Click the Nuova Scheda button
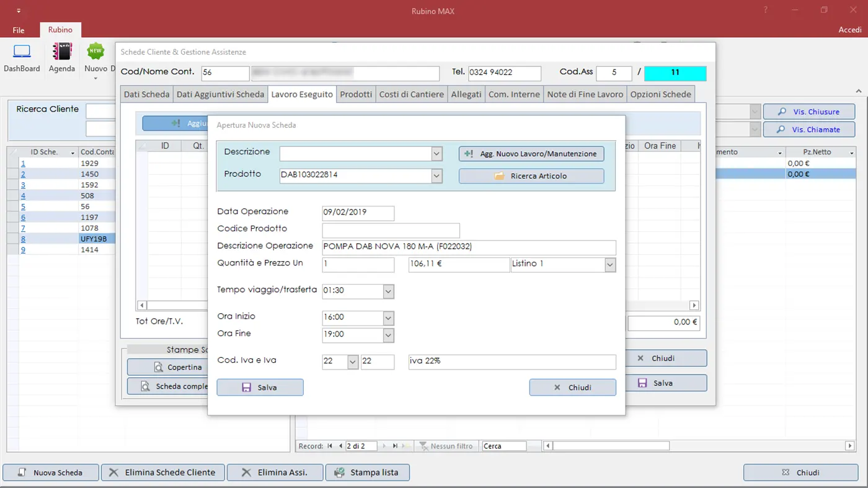Viewport: 868px width, 488px height. point(51,472)
